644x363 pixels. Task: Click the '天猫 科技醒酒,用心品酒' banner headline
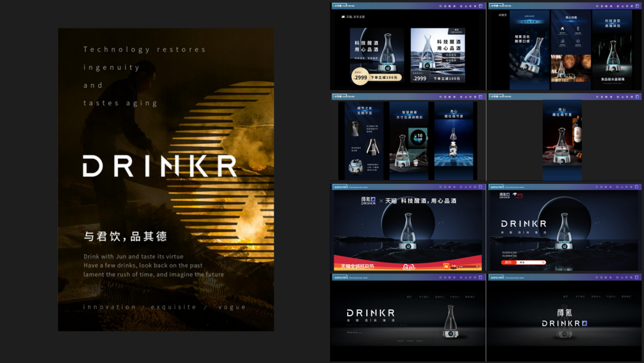(x=421, y=201)
